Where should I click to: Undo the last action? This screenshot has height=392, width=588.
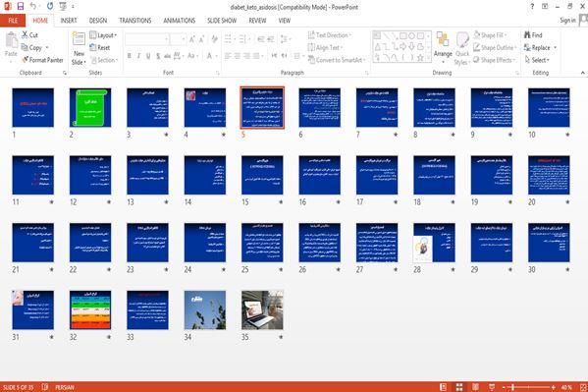click(x=33, y=6)
